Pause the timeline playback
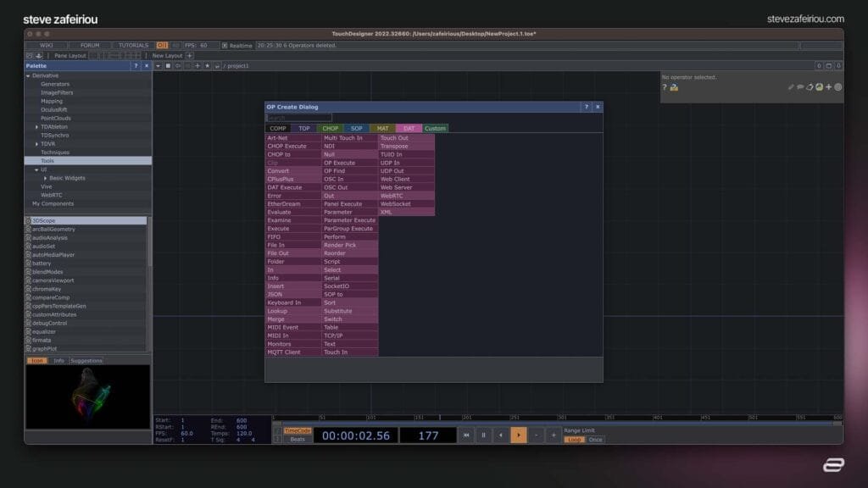 tap(483, 435)
